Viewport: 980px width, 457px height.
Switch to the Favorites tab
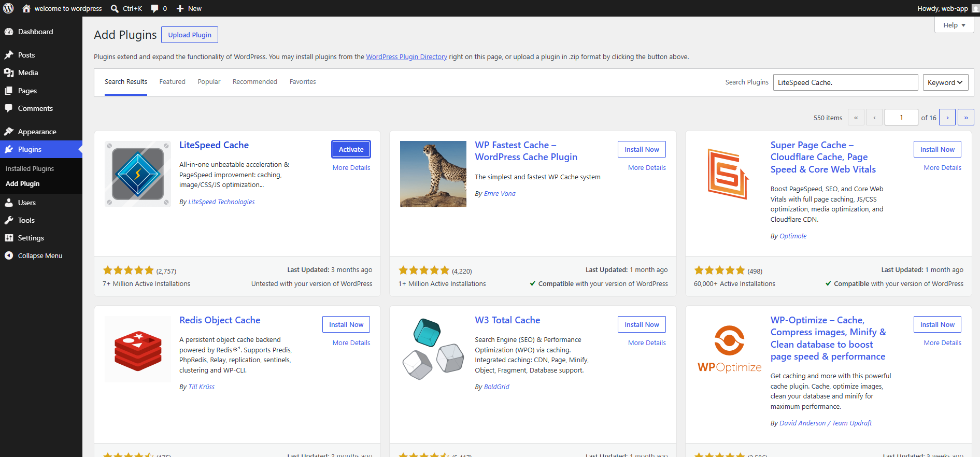click(303, 82)
